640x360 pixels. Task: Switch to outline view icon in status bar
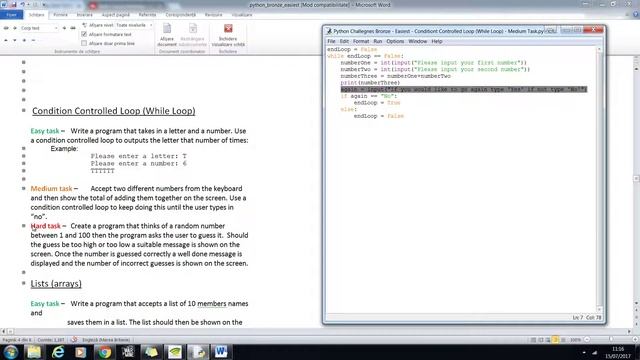(556, 340)
